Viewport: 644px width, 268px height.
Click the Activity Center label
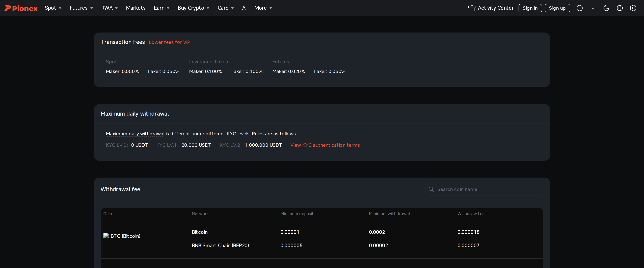point(496,8)
